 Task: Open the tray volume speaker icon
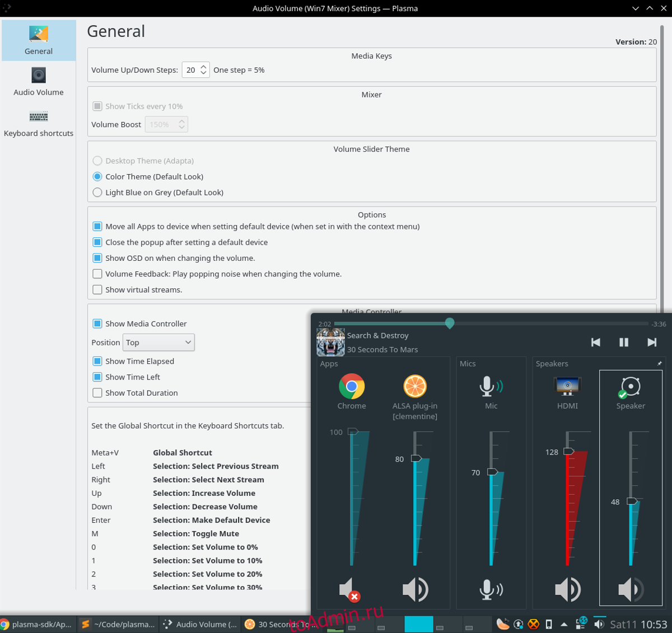(599, 624)
